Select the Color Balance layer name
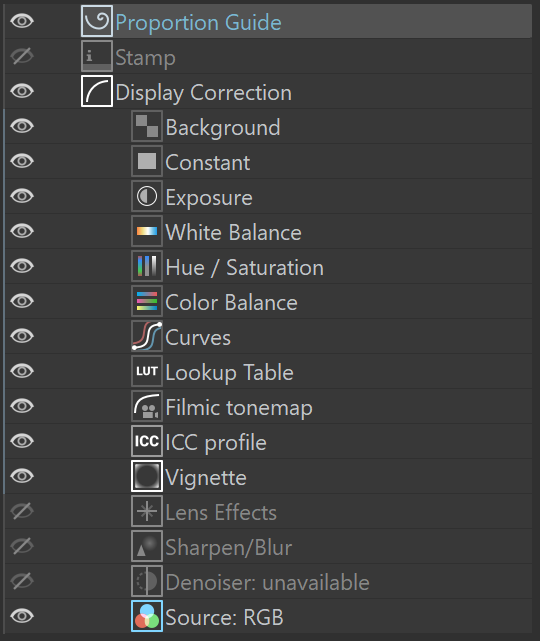Image resolution: width=540 pixels, height=641 pixels. pos(231,303)
